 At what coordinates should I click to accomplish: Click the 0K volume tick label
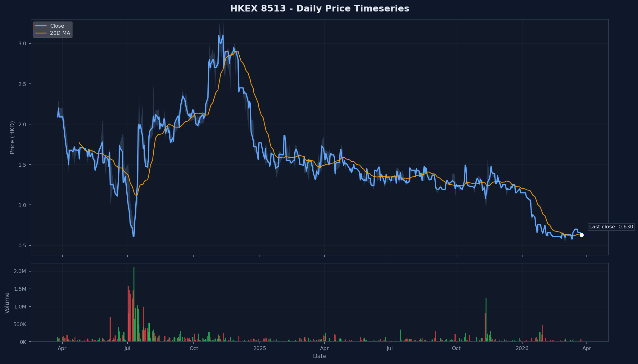point(23,342)
